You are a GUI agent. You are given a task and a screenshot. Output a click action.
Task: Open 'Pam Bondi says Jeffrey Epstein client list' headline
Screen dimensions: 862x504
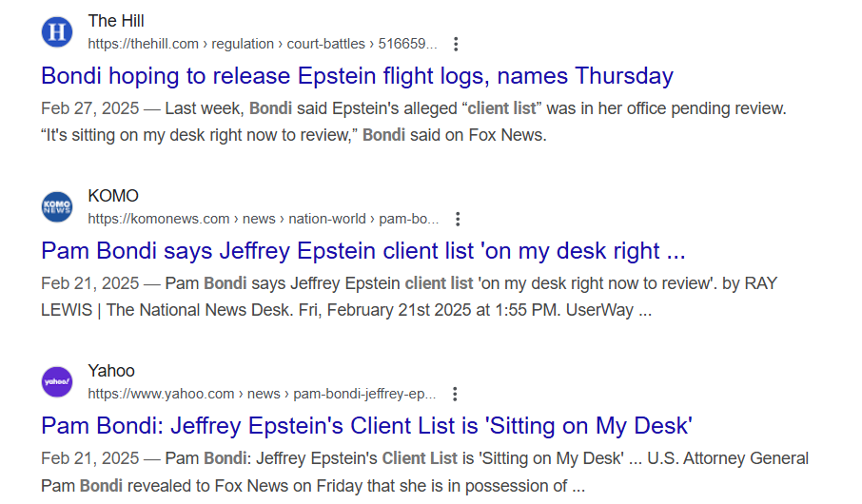pyautogui.click(x=362, y=251)
